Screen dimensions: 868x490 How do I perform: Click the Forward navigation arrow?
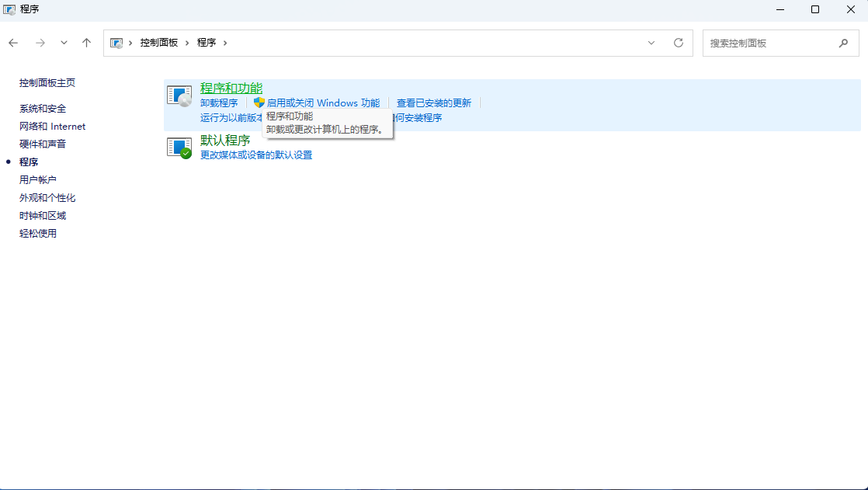click(x=40, y=43)
